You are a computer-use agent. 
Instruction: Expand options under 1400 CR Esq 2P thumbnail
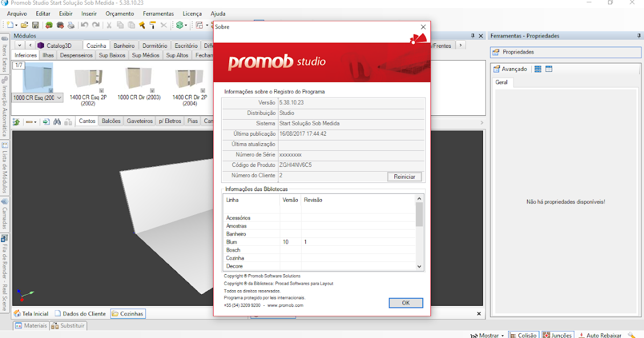click(x=101, y=90)
